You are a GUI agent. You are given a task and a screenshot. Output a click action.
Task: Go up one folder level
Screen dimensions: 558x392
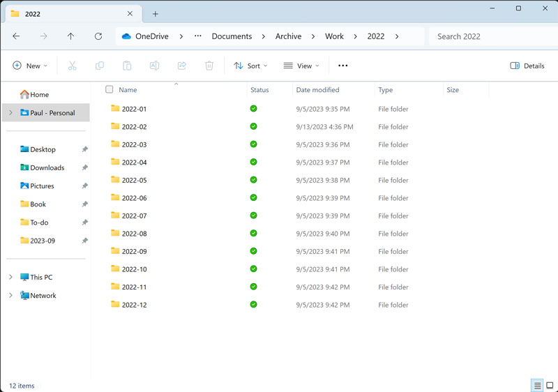coord(70,36)
